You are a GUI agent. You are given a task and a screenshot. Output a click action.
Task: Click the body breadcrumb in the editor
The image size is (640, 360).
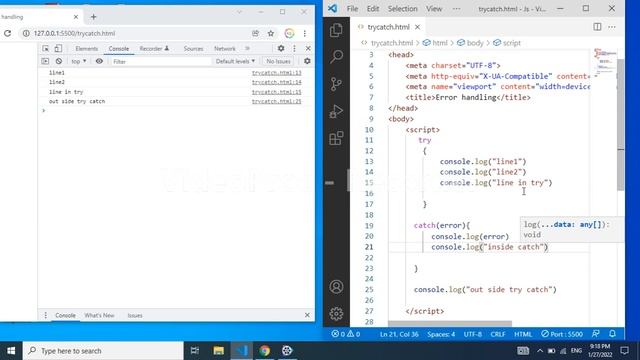[470, 43]
